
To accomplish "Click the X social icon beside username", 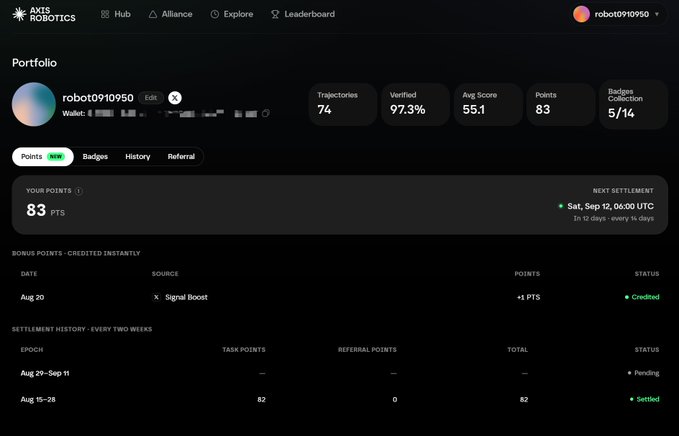I will click(x=175, y=98).
